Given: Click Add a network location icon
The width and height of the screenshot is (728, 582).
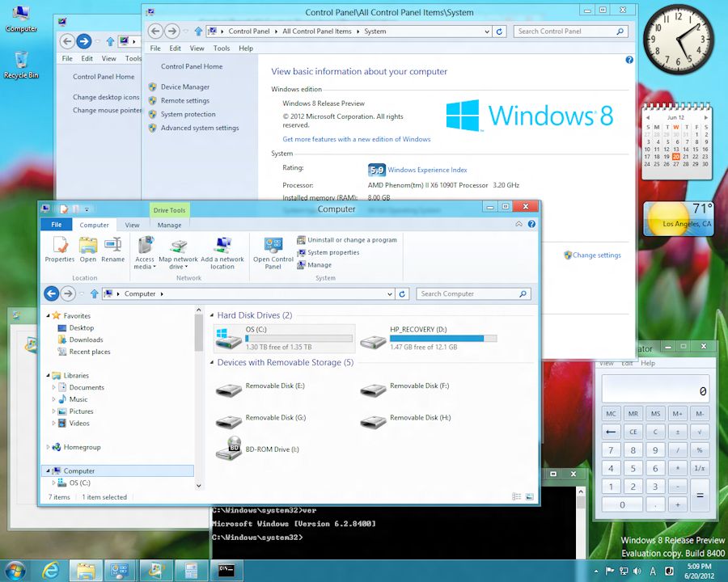Looking at the screenshot, I should [x=222, y=253].
